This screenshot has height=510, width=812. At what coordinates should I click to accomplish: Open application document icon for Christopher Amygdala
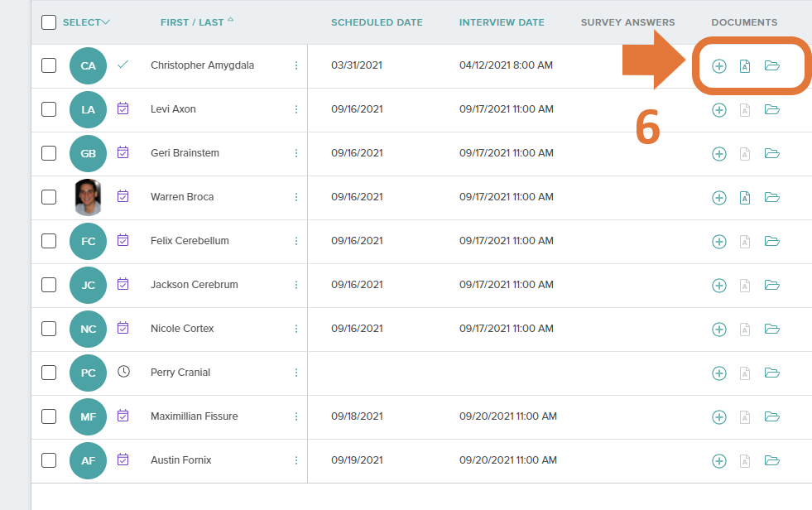pos(745,66)
